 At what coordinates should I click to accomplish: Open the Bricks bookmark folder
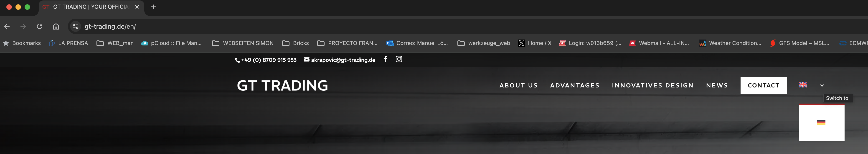click(x=295, y=43)
